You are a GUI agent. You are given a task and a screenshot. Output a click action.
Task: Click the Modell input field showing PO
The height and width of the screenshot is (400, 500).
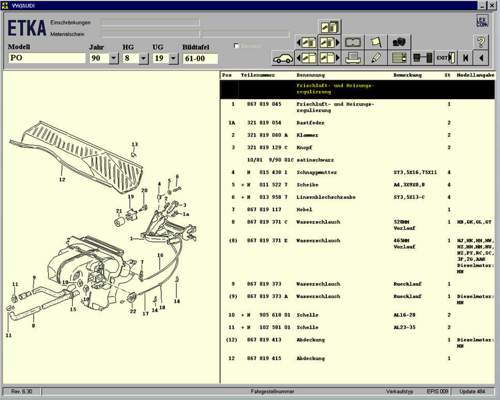pyautogui.click(x=47, y=58)
